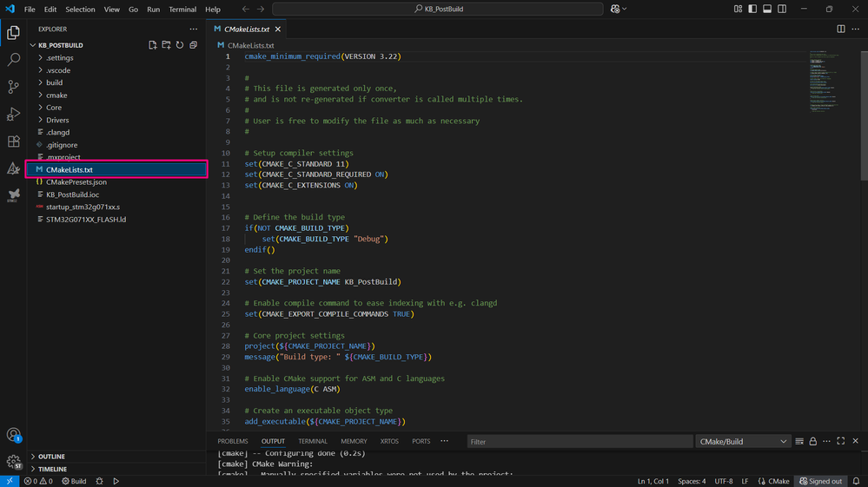Click the Signed out status bar item
The image size is (868, 487).
(x=820, y=481)
